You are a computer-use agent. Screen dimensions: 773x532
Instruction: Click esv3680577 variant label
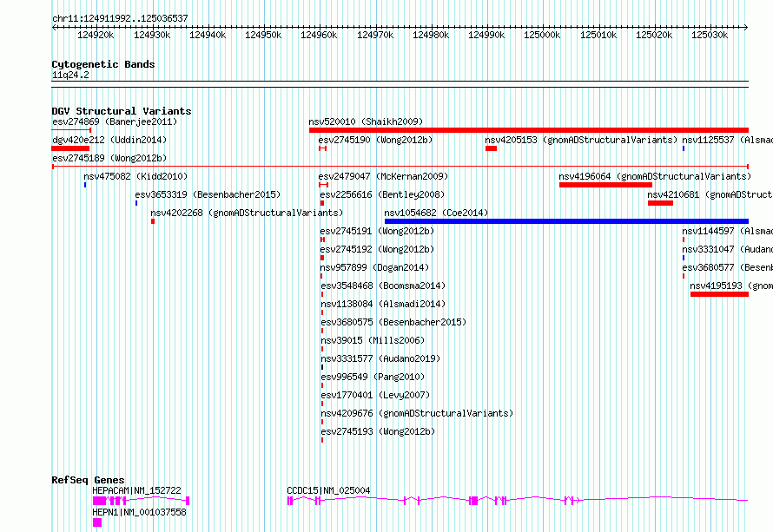pyautogui.click(x=728, y=267)
